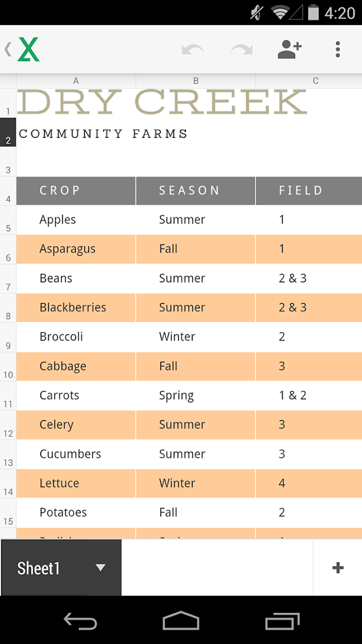Select the Winter cell next to Broccoli

(x=195, y=337)
